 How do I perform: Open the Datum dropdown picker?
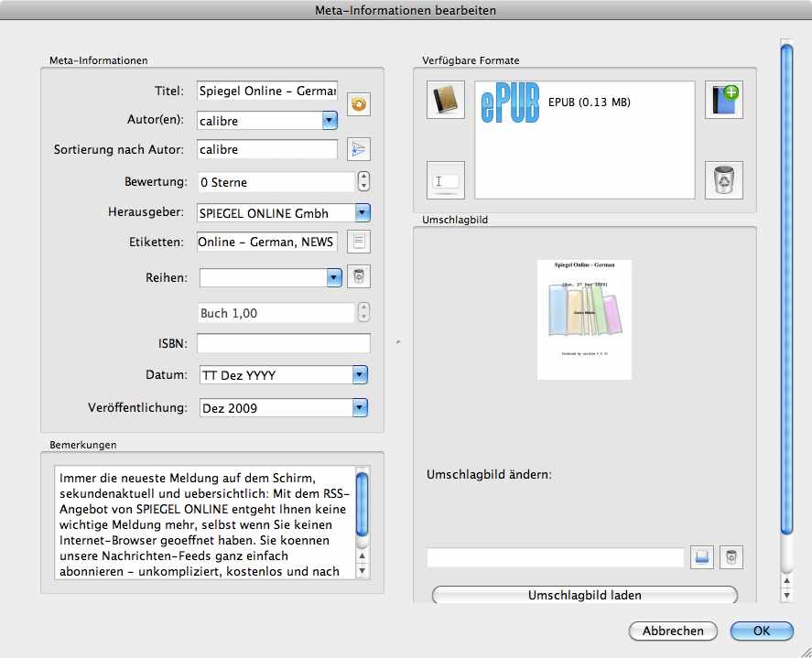pos(360,374)
